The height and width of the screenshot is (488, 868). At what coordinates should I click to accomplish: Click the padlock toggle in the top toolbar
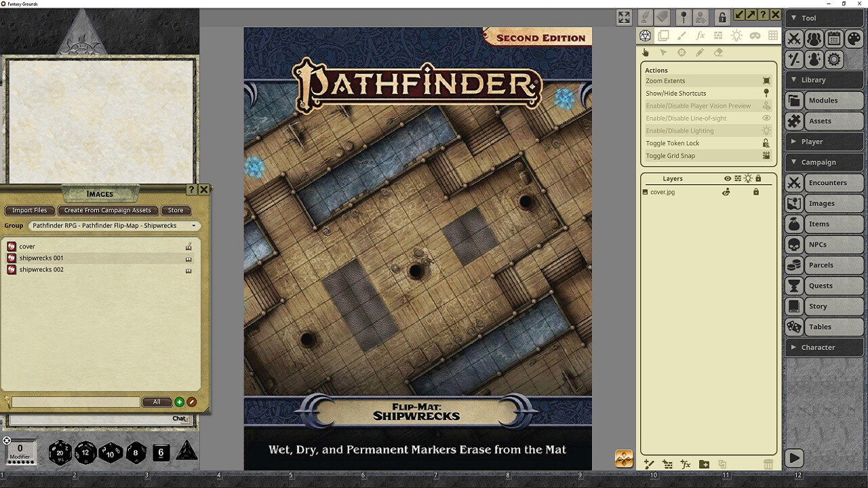point(723,17)
